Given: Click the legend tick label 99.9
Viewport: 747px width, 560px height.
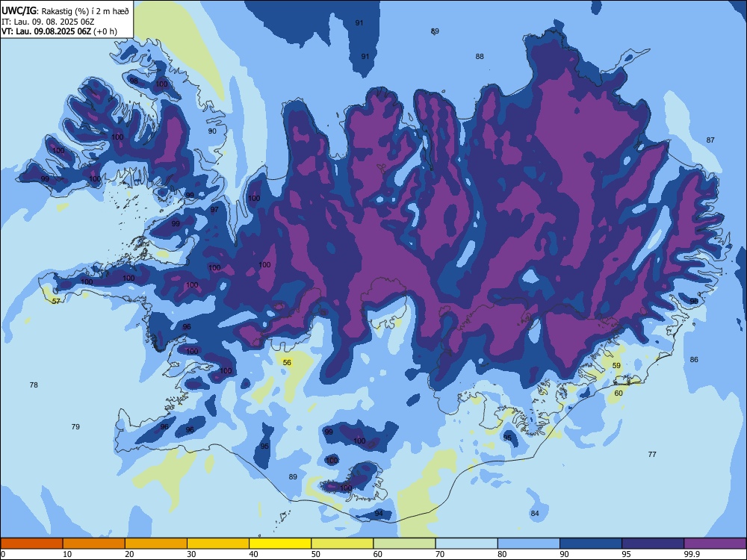Looking at the screenshot, I should (692, 554).
